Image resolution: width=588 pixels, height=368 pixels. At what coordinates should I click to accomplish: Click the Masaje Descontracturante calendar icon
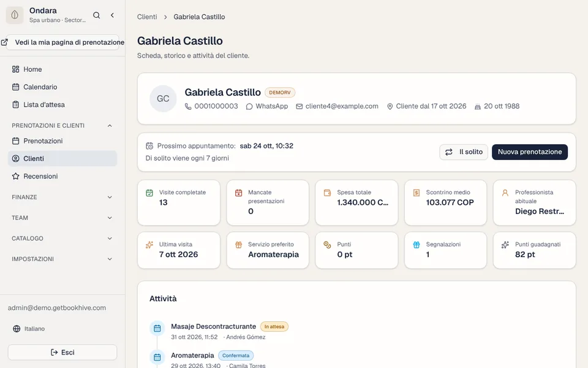click(157, 328)
